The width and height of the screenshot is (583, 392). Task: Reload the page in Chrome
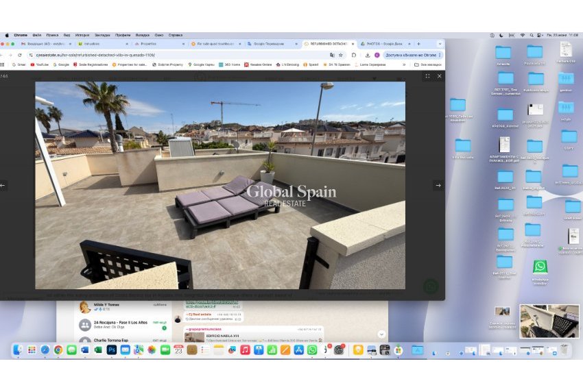[x=20, y=55]
